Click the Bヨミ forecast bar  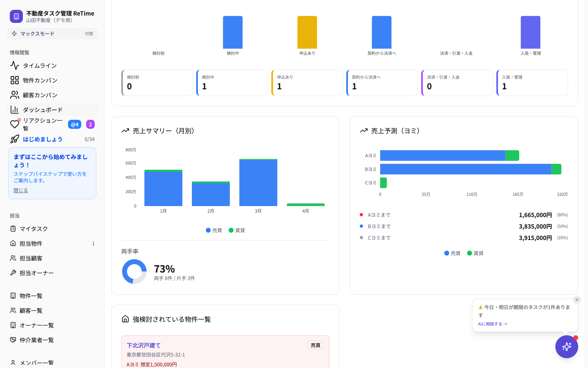pyautogui.click(x=471, y=169)
